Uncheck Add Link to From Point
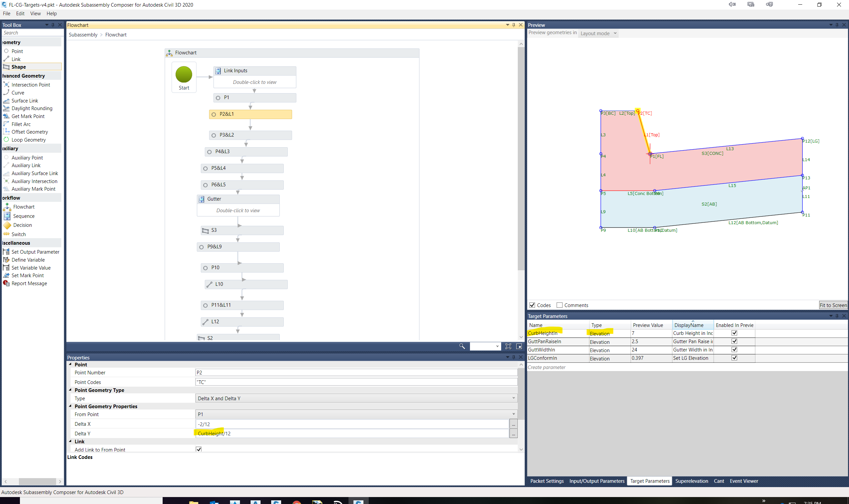This screenshot has width=849, height=504. [199, 449]
